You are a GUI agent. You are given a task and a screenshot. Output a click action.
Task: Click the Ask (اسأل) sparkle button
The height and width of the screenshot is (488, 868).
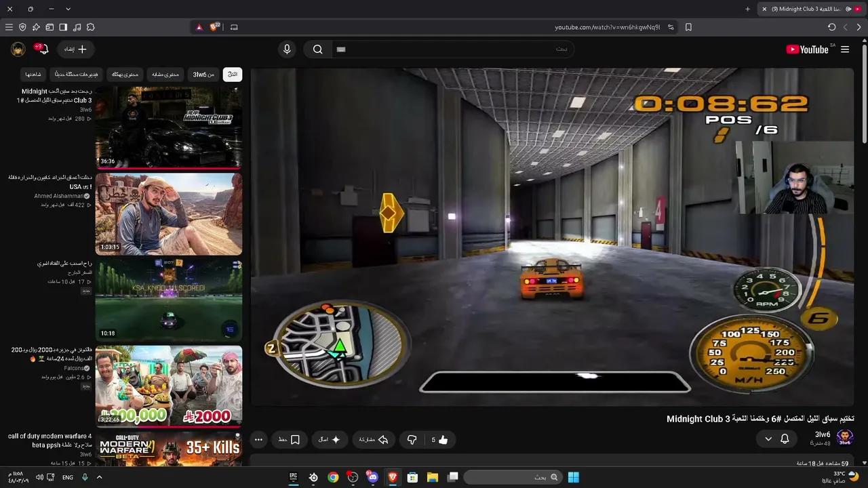(330, 440)
